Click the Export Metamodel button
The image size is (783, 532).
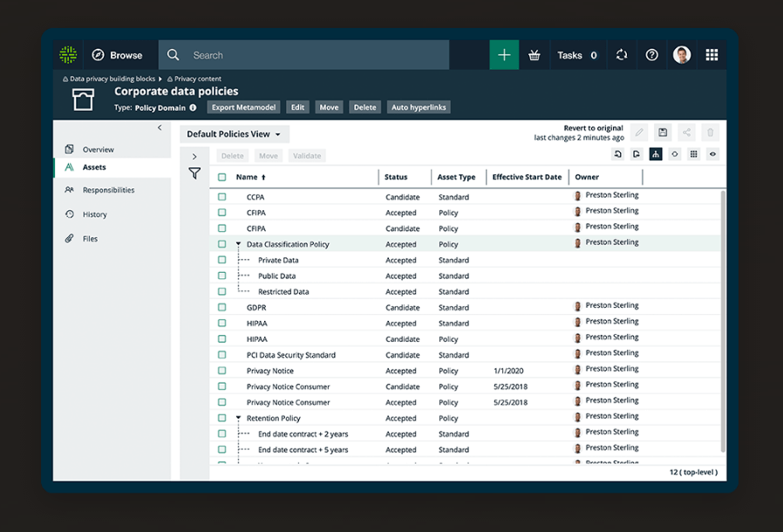click(x=243, y=107)
